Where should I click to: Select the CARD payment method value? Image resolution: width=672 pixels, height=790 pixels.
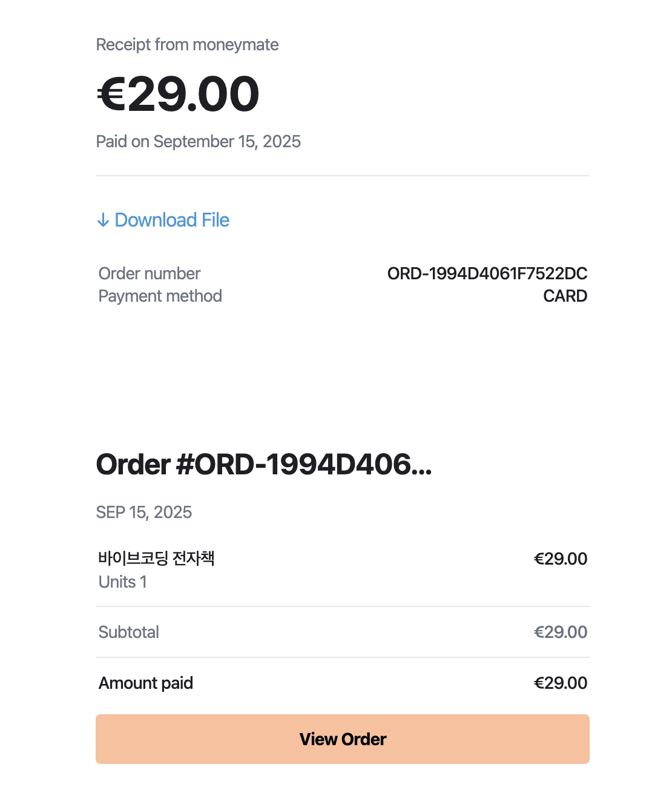pos(565,296)
